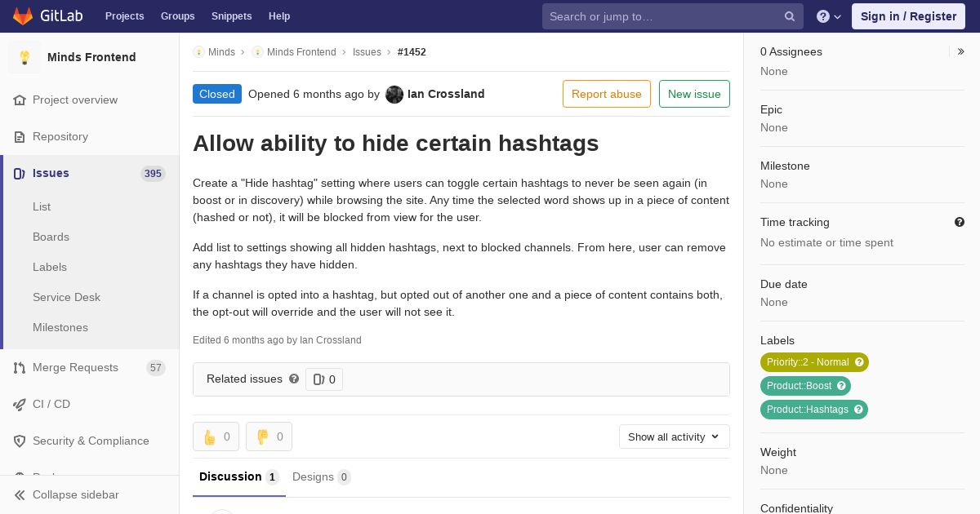The height and width of the screenshot is (514, 980).
Task: Open the Minds breadcrumb link
Action: click(x=221, y=51)
